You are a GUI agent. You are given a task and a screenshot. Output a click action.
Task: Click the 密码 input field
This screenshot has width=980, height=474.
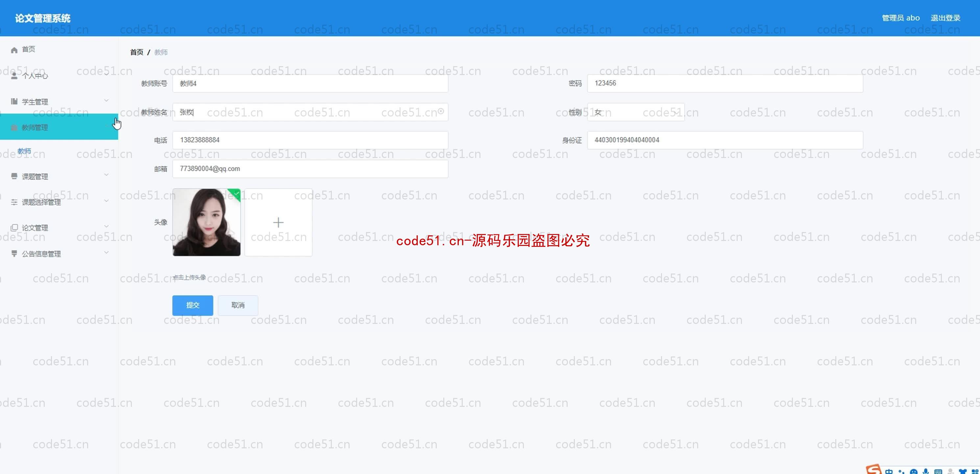(x=725, y=83)
